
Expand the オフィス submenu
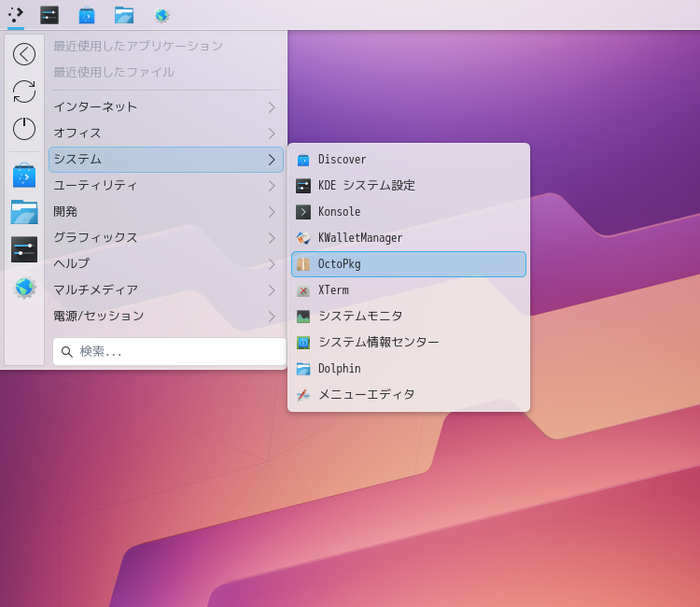[165, 134]
